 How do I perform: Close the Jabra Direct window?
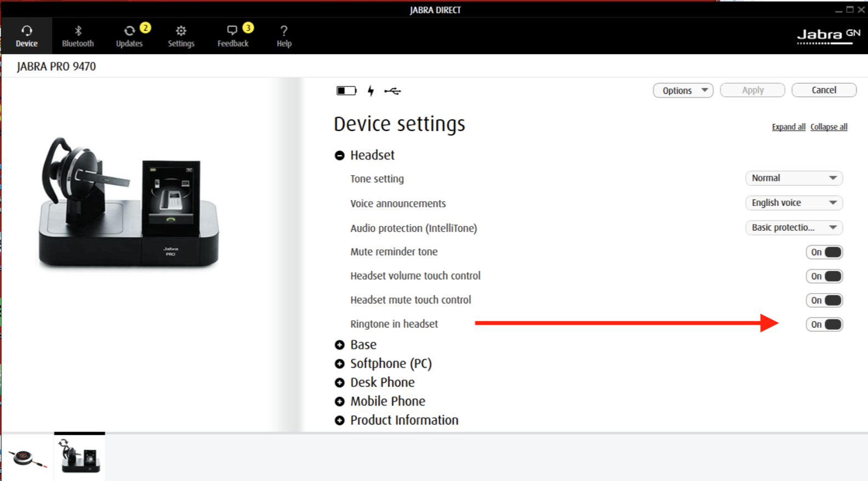click(x=861, y=9)
